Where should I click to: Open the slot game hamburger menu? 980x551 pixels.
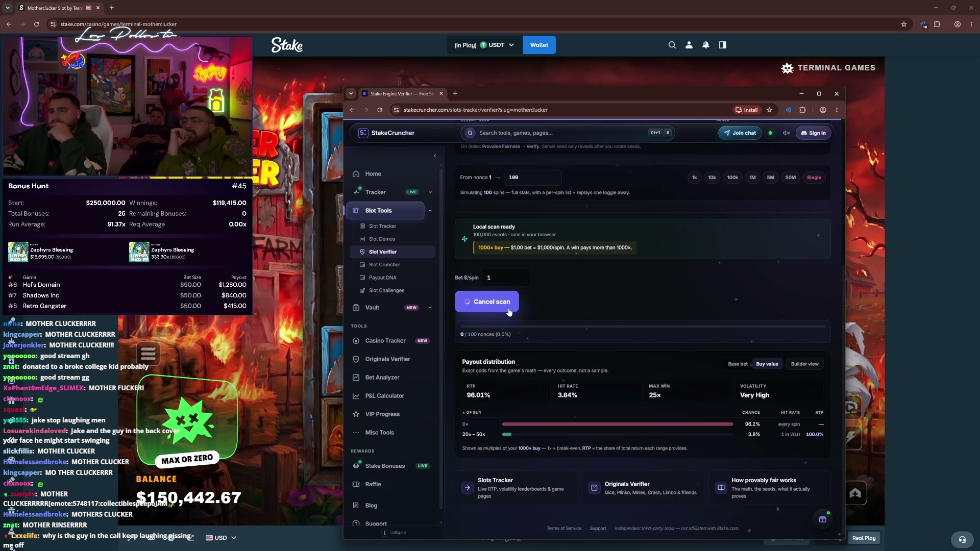point(148,353)
